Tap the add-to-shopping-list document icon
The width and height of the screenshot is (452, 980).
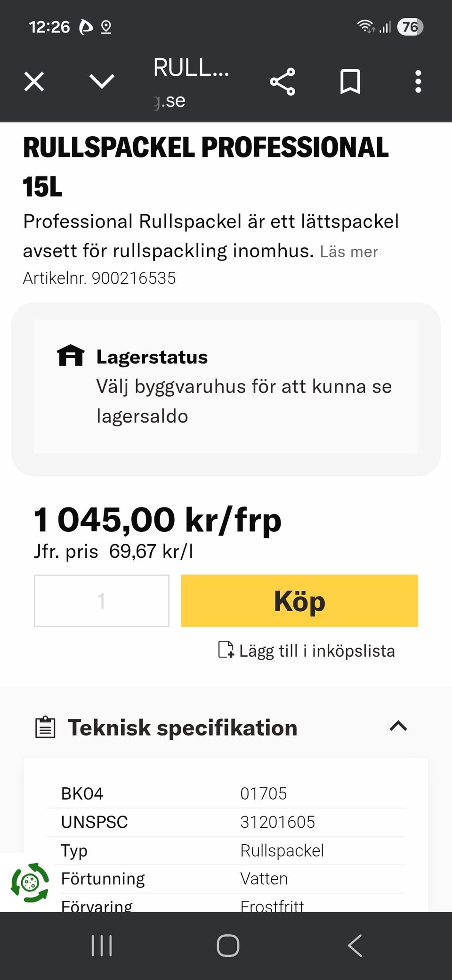(226, 650)
